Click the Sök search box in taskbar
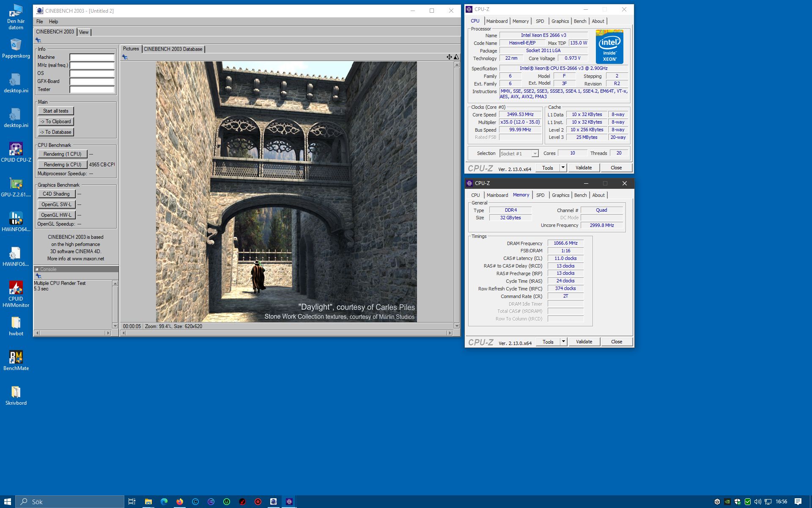The width and height of the screenshot is (812, 508). pos(70,502)
